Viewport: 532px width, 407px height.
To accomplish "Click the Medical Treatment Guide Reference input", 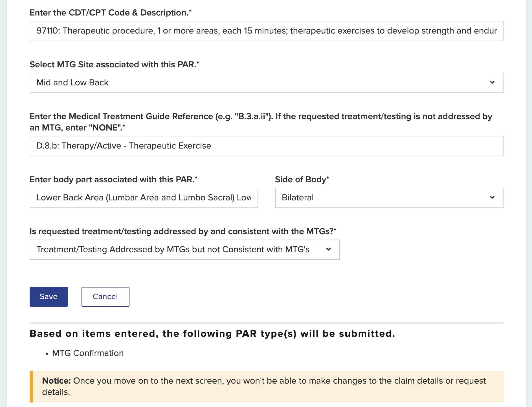I will click(266, 146).
